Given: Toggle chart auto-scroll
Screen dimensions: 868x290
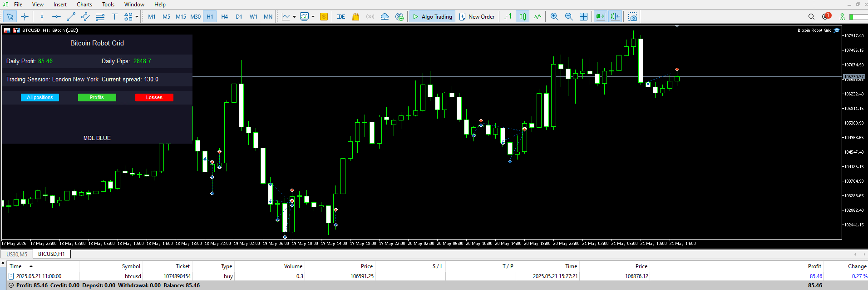Looking at the screenshot, I should 600,17.
